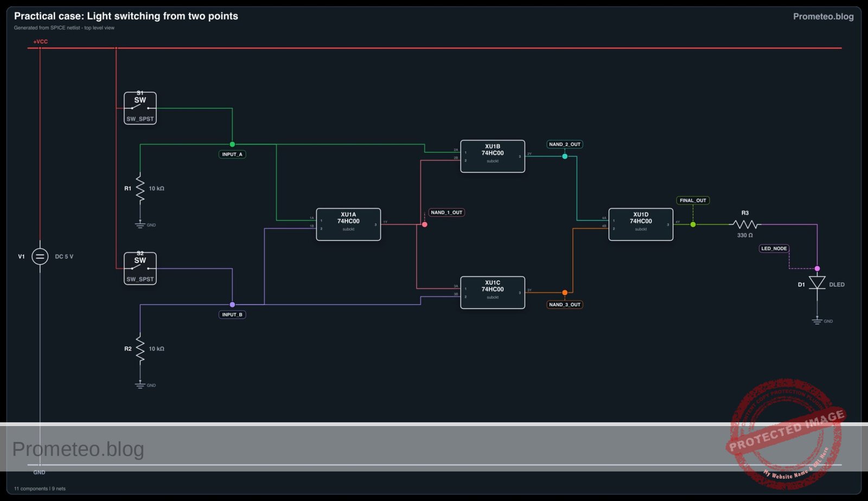Click the title 'Practical case: Light switching from two points'

click(126, 16)
